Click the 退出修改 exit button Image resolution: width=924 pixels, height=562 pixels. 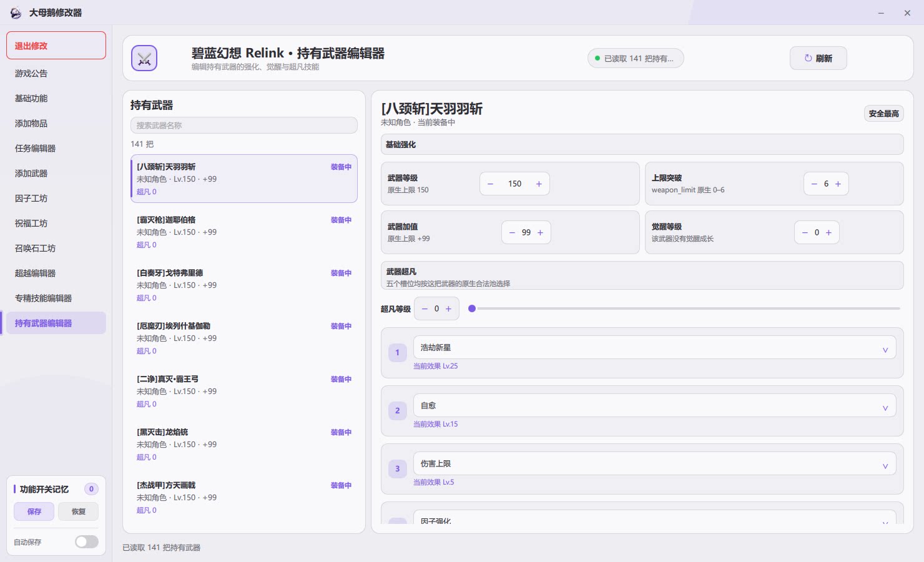click(x=56, y=46)
